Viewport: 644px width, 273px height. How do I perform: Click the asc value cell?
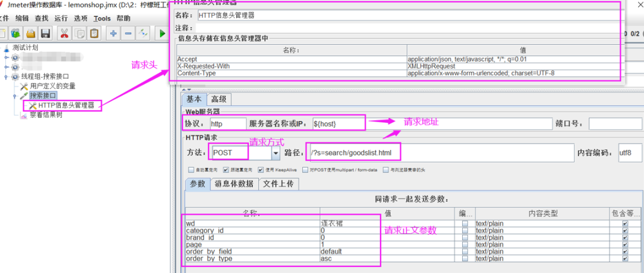(388, 259)
